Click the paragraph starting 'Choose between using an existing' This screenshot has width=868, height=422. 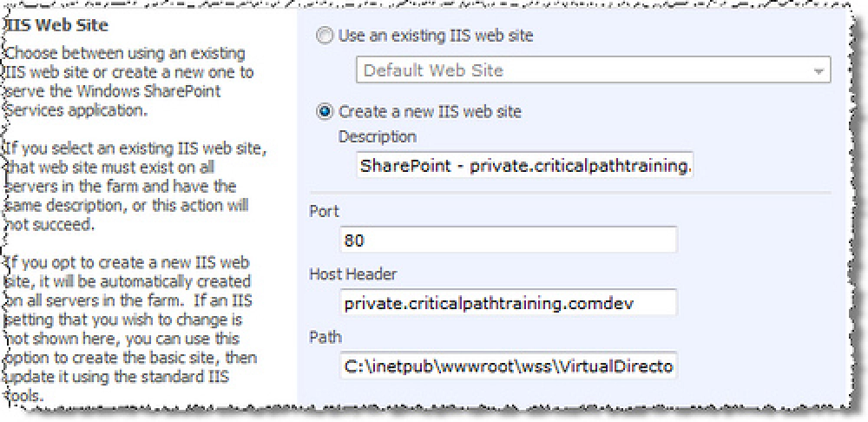129,82
